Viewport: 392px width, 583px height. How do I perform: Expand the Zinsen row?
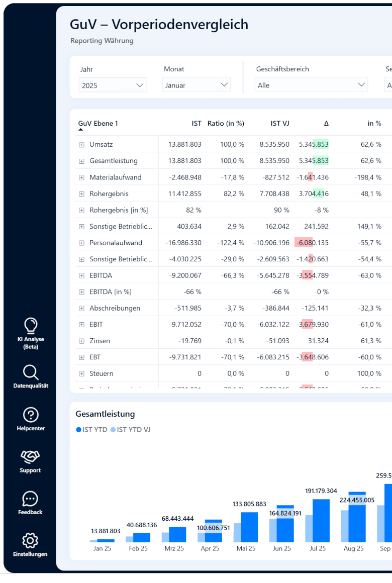click(81, 341)
